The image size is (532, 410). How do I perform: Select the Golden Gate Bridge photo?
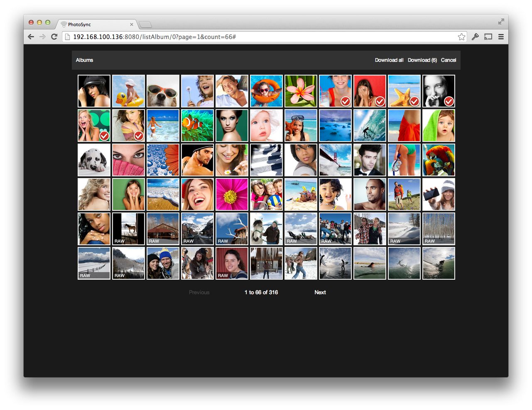[335, 160]
